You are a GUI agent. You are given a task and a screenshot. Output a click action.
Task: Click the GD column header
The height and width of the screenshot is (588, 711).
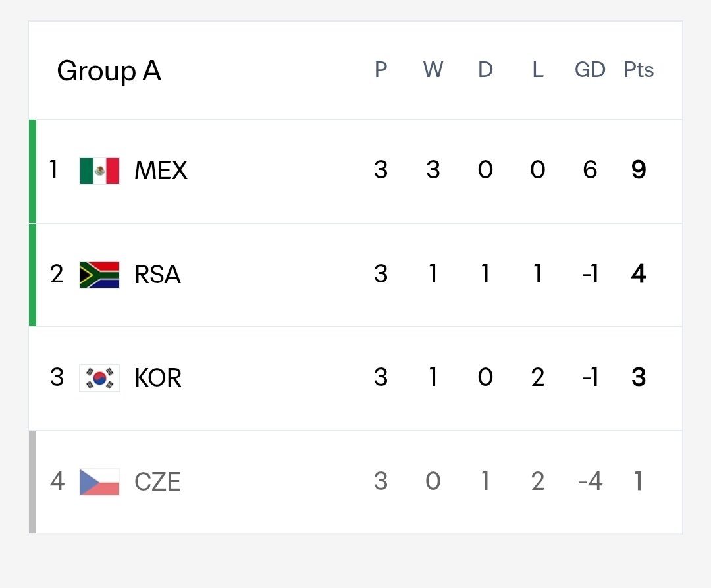tap(590, 70)
